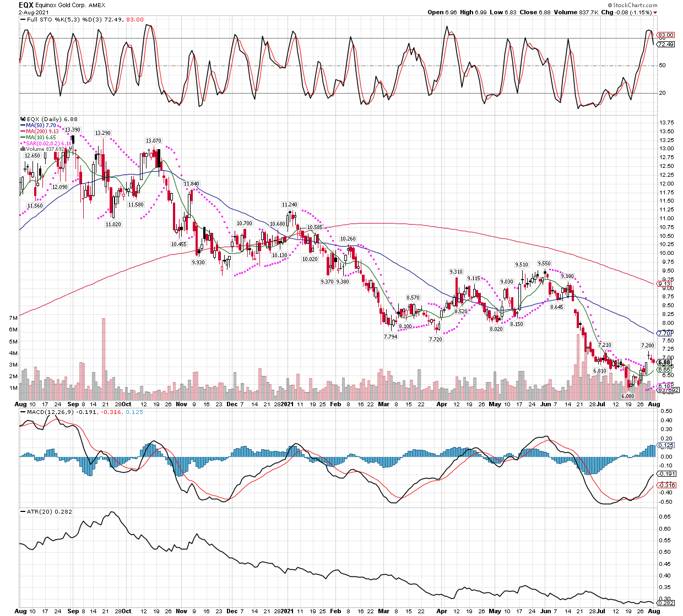683x616 pixels.
Task: Click the green 6.65 MA(10) price tag
Action: (x=664, y=370)
